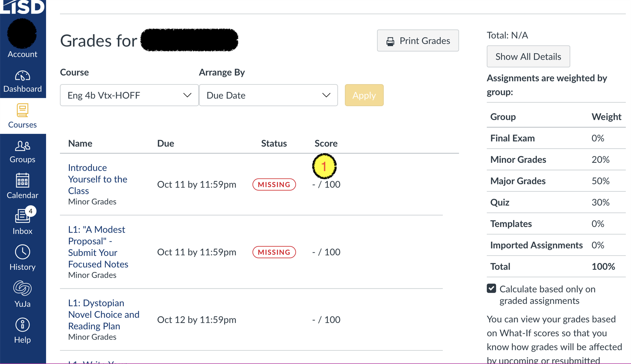
Task: Open the Groups people icon
Action: 22,146
